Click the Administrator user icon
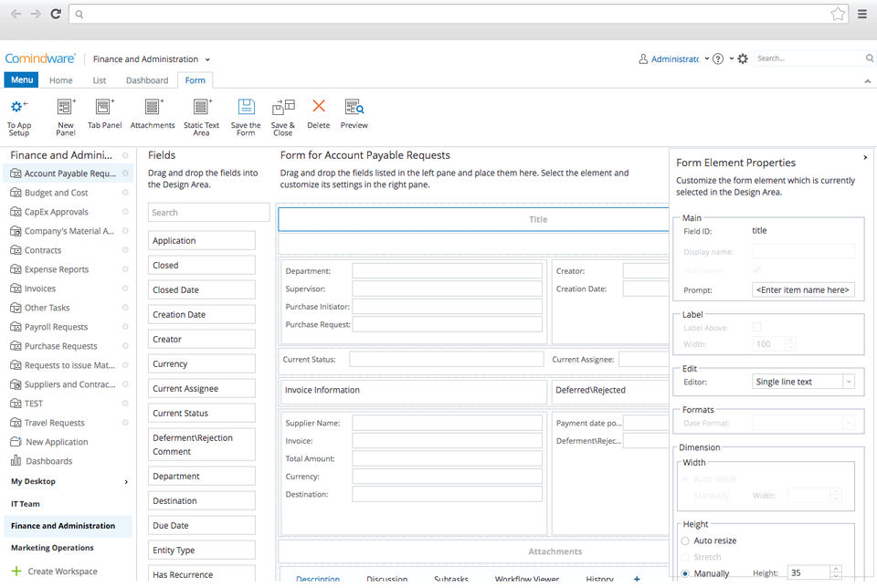Screen dimensions: 877x588 pyautogui.click(x=643, y=58)
